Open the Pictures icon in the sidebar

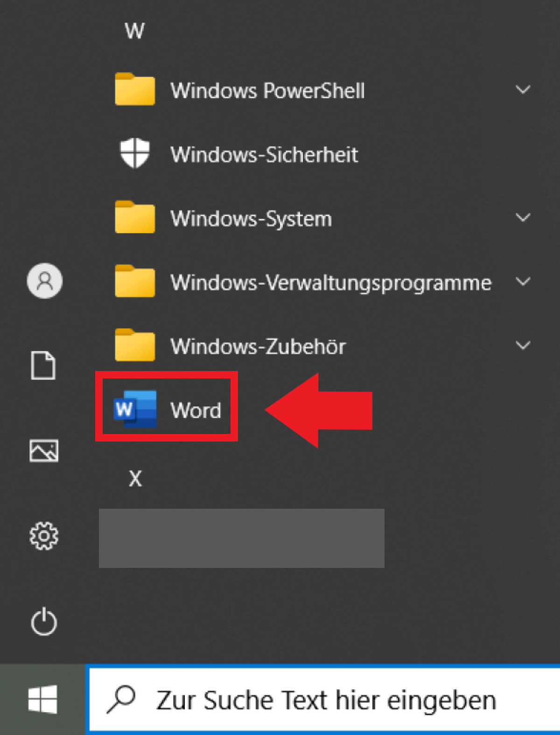(x=44, y=451)
